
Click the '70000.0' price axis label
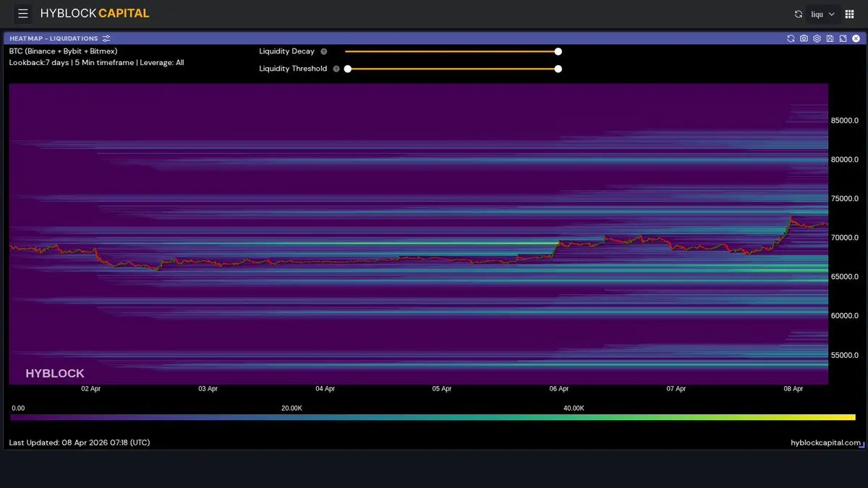coord(845,238)
